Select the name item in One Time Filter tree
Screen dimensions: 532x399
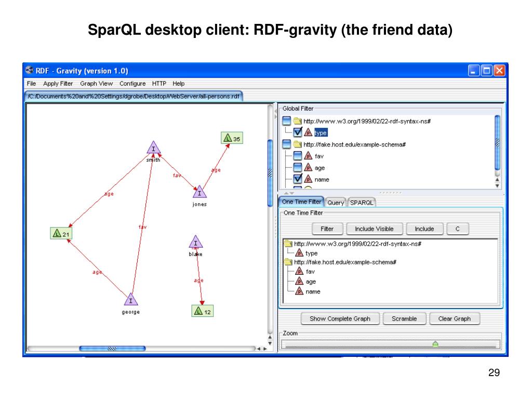313,291
